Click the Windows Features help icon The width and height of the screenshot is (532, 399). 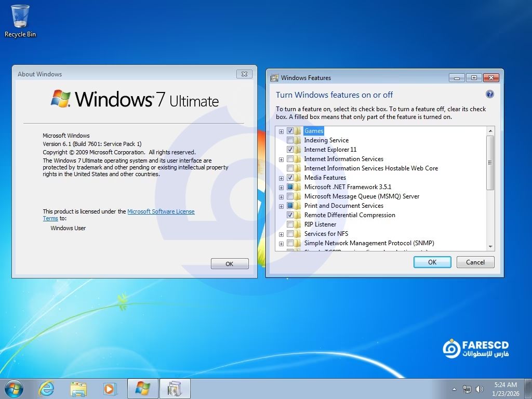point(489,95)
